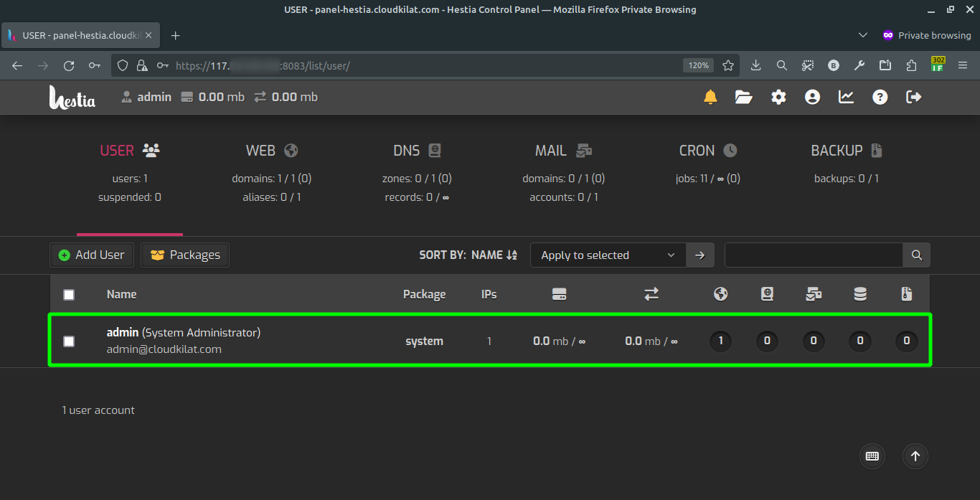Open the file manager folder icon
Screen dimensions: 980x500
coord(744,97)
